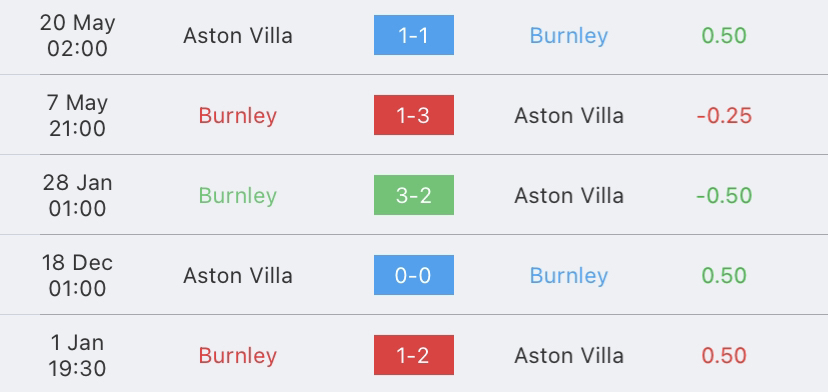Select red Burnley in 7 May match
The width and height of the screenshot is (828, 392).
click(238, 116)
